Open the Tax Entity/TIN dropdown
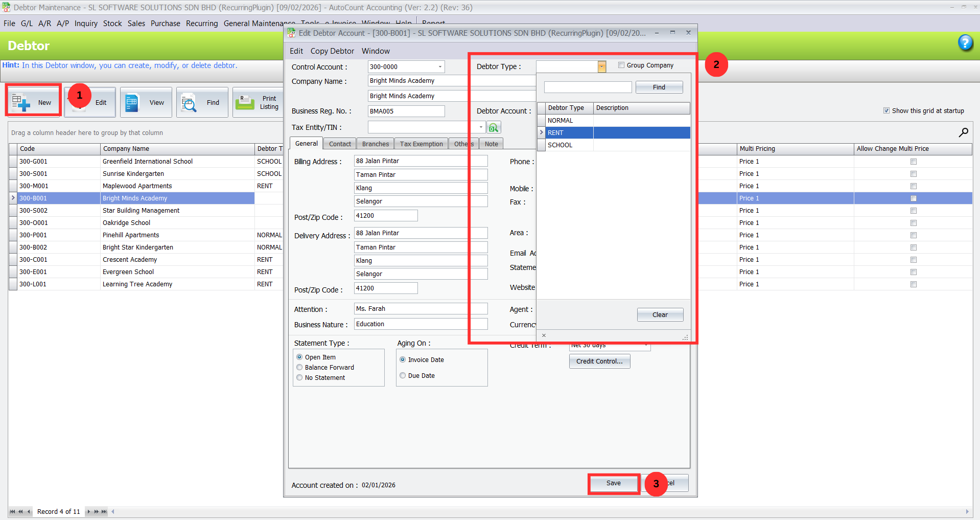Viewport: 980px width, 520px height. [479, 127]
